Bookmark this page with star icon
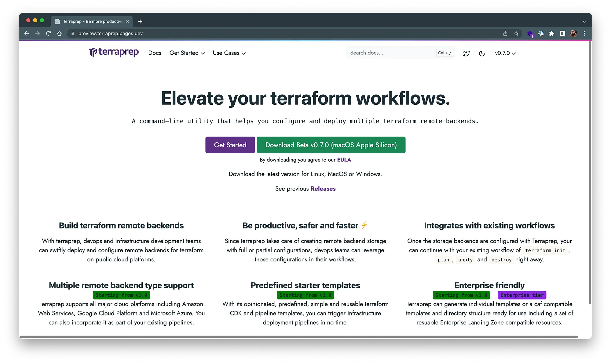The height and width of the screenshot is (364, 611). pyautogui.click(x=516, y=33)
